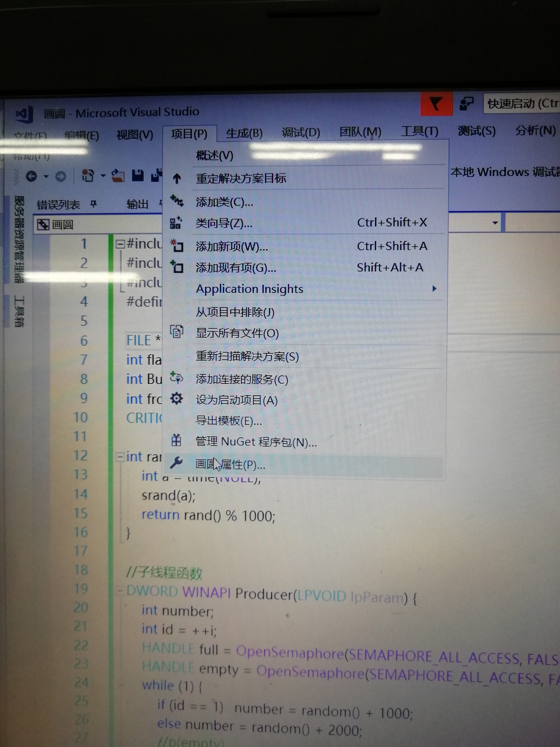Image resolution: width=560 pixels, height=747 pixels.
Task: Click the navigate forward arrow icon
Action: pos(61,176)
